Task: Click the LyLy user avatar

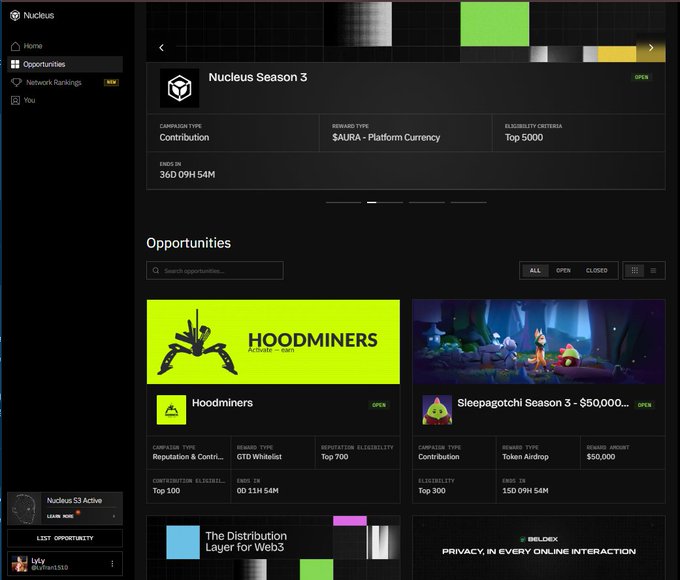Action: point(20,564)
